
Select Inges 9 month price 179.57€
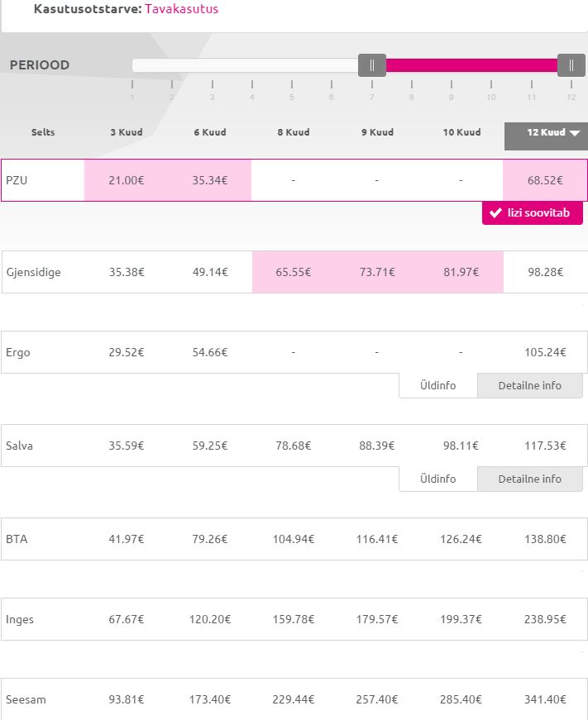[377, 619]
